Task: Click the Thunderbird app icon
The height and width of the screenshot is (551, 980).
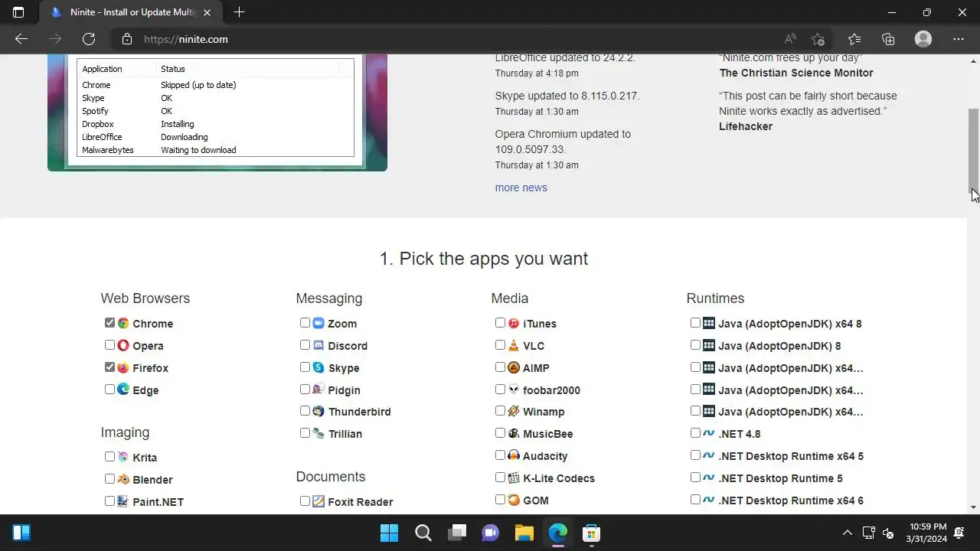Action: click(318, 411)
